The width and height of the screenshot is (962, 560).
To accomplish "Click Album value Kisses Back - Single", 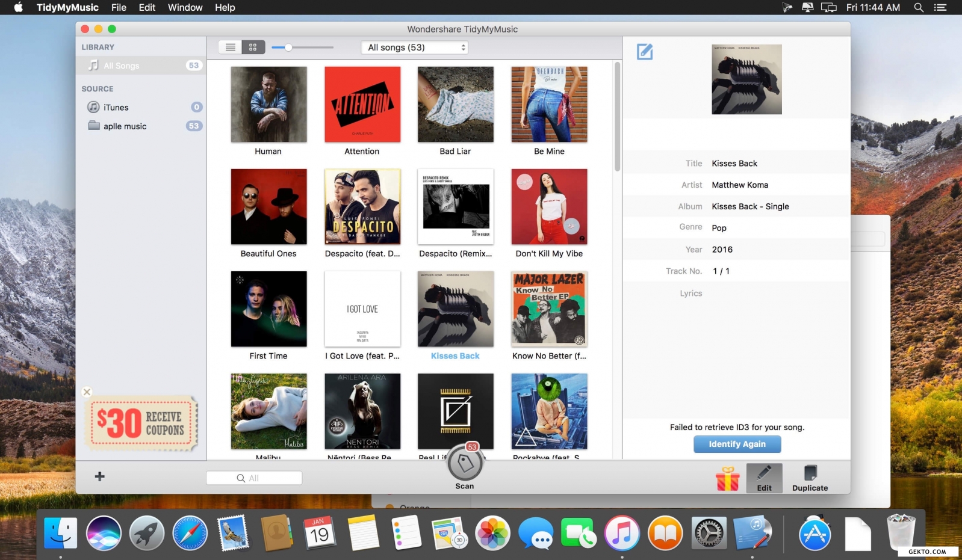I will (x=750, y=206).
